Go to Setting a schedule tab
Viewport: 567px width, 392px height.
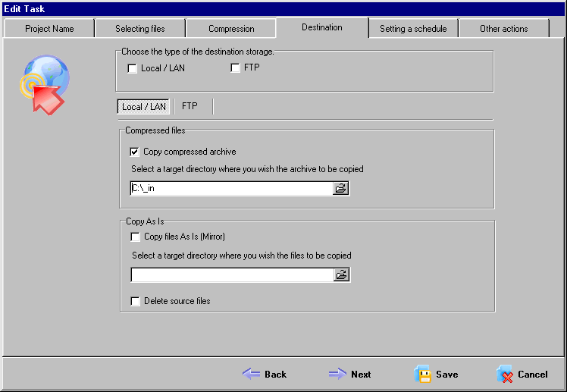click(413, 29)
